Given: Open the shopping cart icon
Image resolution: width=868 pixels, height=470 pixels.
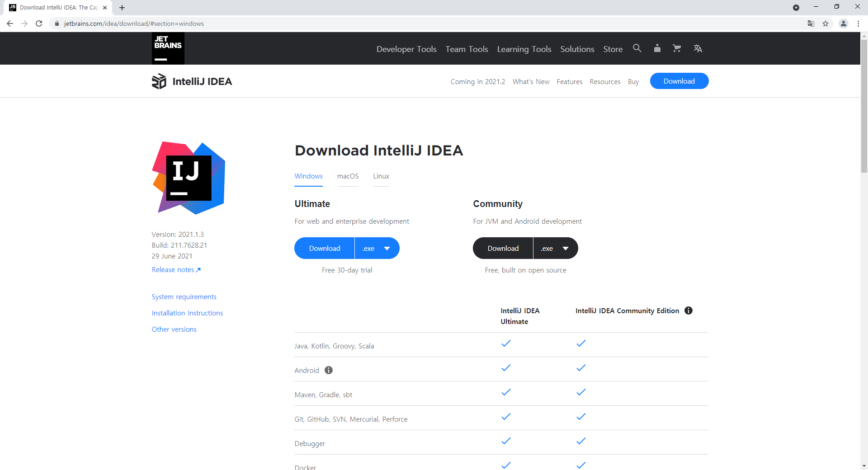Looking at the screenshot, I should (677, 48).
